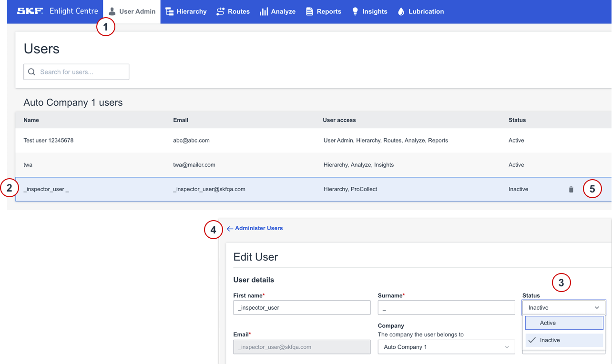Click the Status dropdown chevron

[597, 308]
